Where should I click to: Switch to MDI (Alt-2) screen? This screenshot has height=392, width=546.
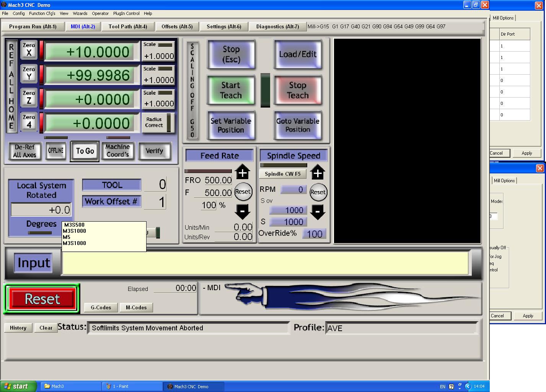[x=83, y=26]
